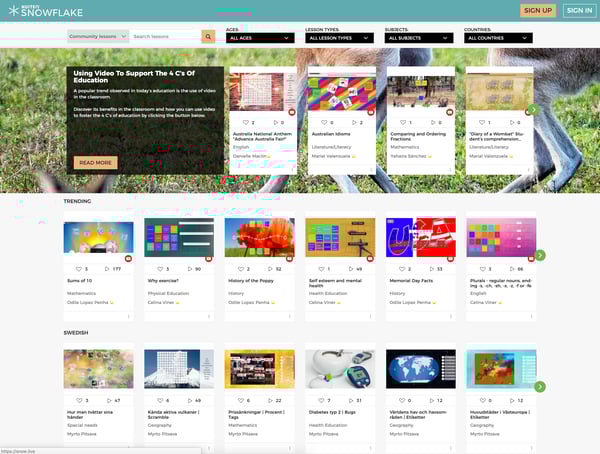Expand the All Subjects dropdown
Screen dimensions: 600x454
(418, 38)
